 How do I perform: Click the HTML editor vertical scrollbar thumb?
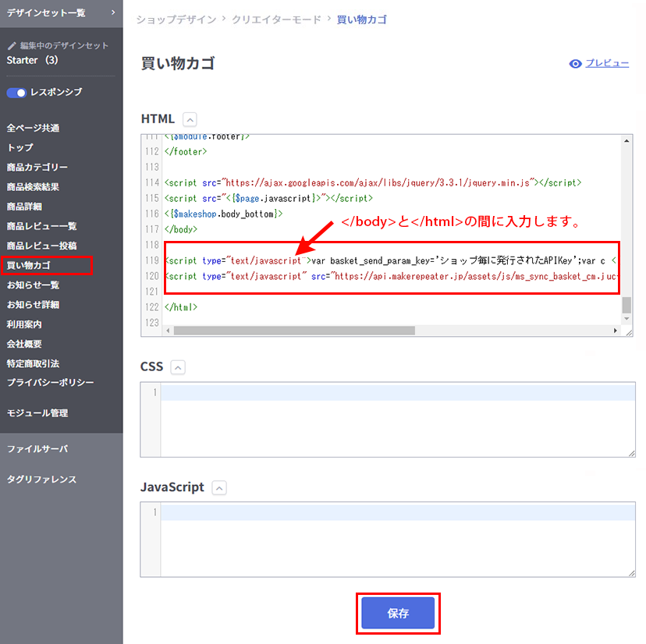tap(626, 305)
